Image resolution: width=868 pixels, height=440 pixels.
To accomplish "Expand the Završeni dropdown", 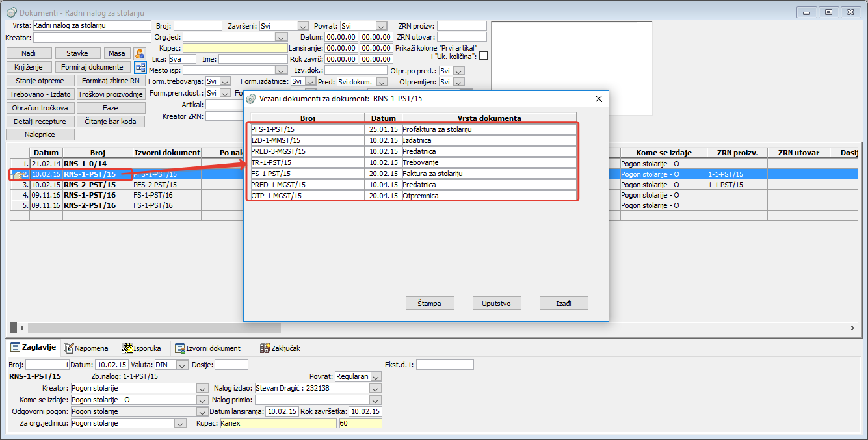I will point(303,26).
